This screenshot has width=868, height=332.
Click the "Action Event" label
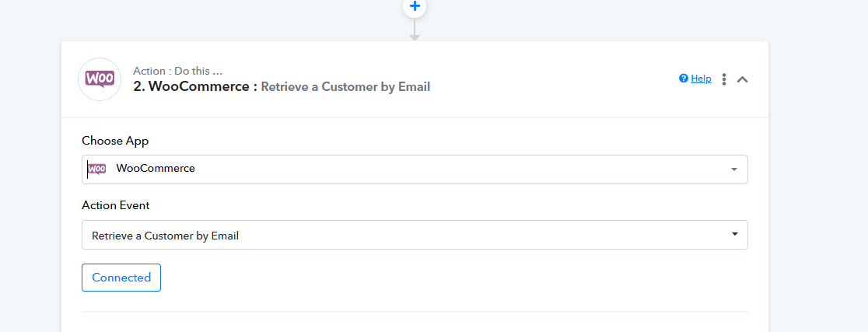[116, 205]
